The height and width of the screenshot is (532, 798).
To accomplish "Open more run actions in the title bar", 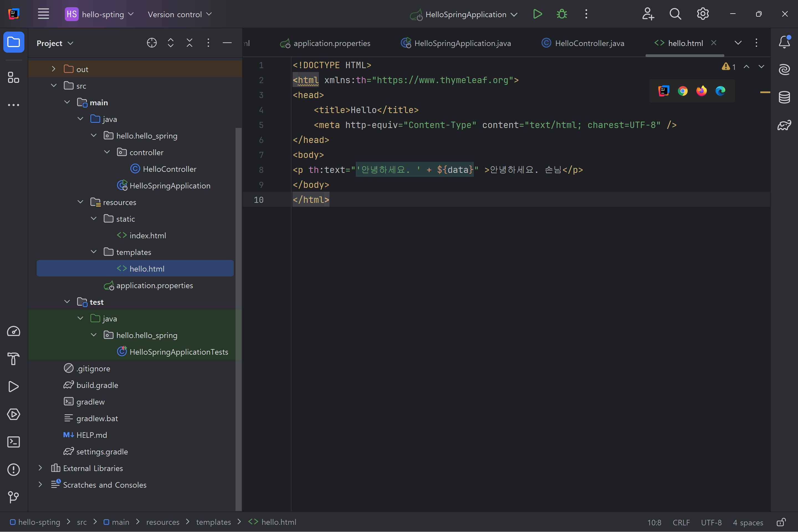I will click(586, 14).
